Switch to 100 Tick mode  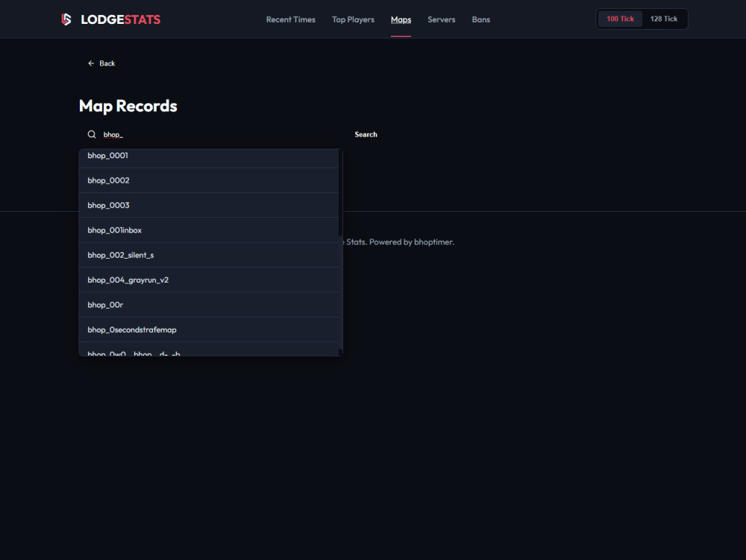[620, 19]
